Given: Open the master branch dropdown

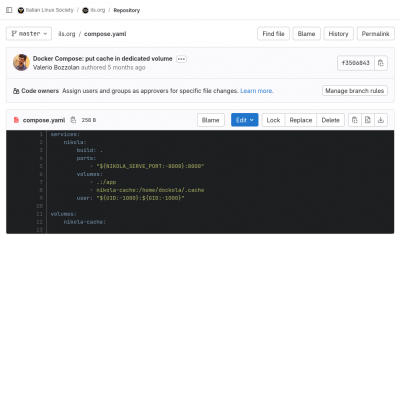Looking at the screenshot, I should pos(29,34).
